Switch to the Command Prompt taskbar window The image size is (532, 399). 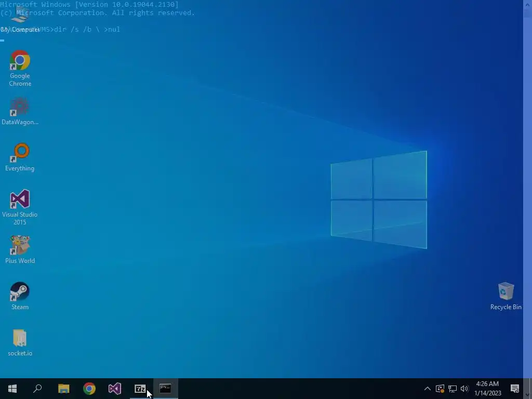[x=166, y=389]
